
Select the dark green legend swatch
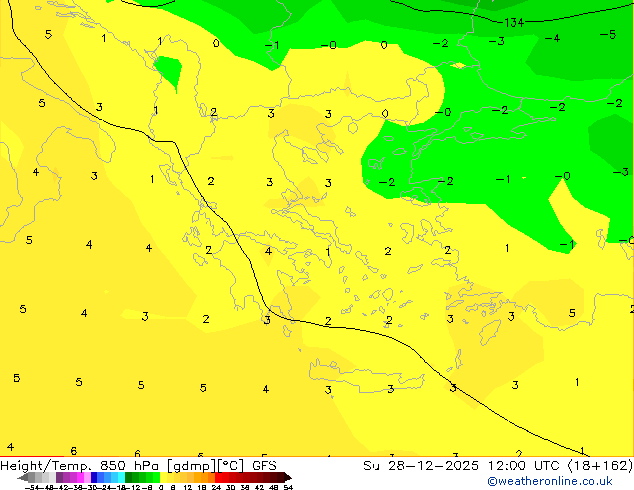point(129,477)
